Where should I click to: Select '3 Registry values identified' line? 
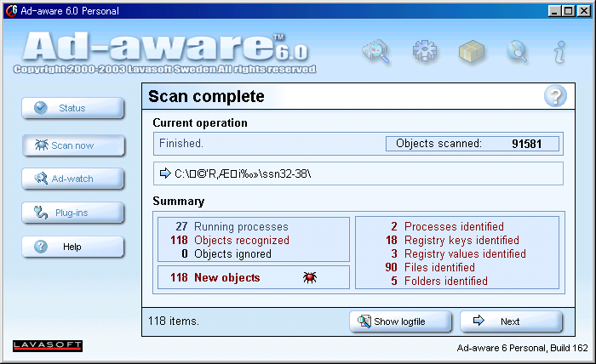point(458,254)
